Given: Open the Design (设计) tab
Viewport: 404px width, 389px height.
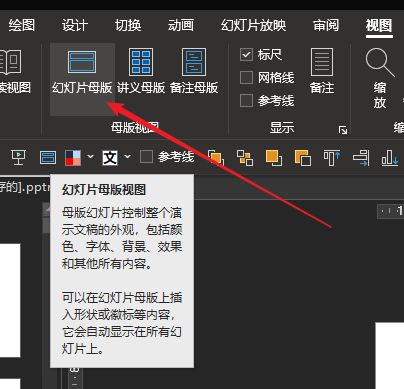Looking at the screenshot, I should coord(75,25).
